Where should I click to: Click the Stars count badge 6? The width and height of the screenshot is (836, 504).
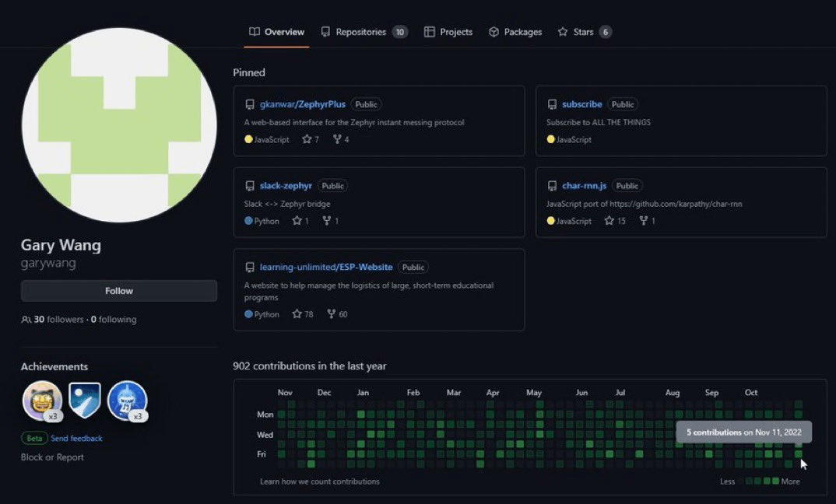point(605,32)
